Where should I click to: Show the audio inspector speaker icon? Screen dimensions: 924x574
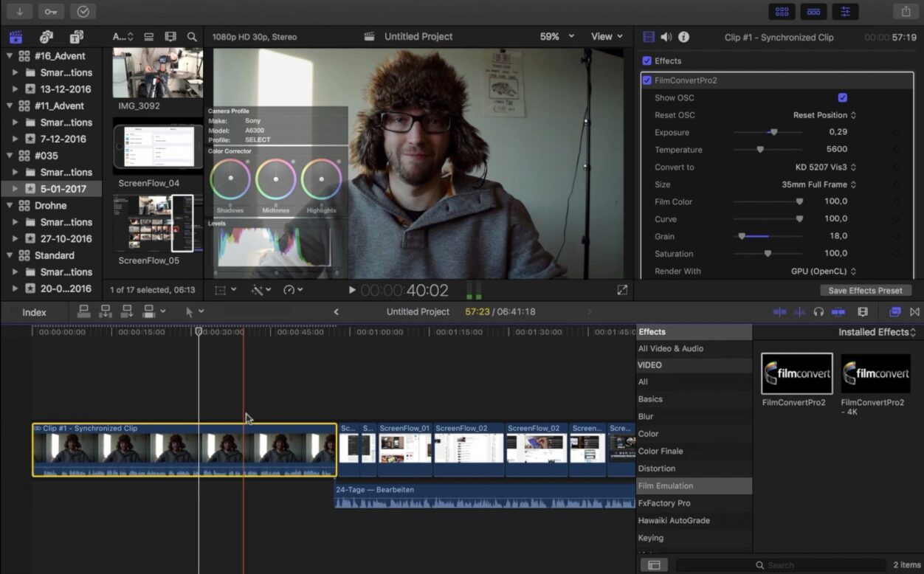click(666, 37)
